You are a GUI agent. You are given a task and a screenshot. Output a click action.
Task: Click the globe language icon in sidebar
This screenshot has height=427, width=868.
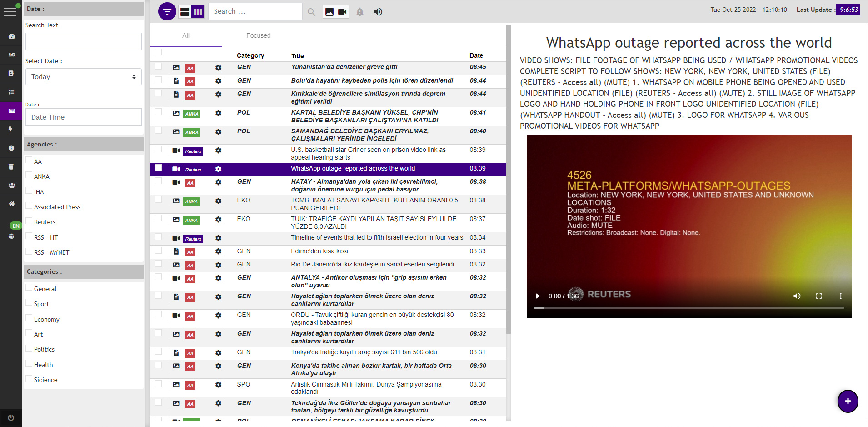[11, 236]
